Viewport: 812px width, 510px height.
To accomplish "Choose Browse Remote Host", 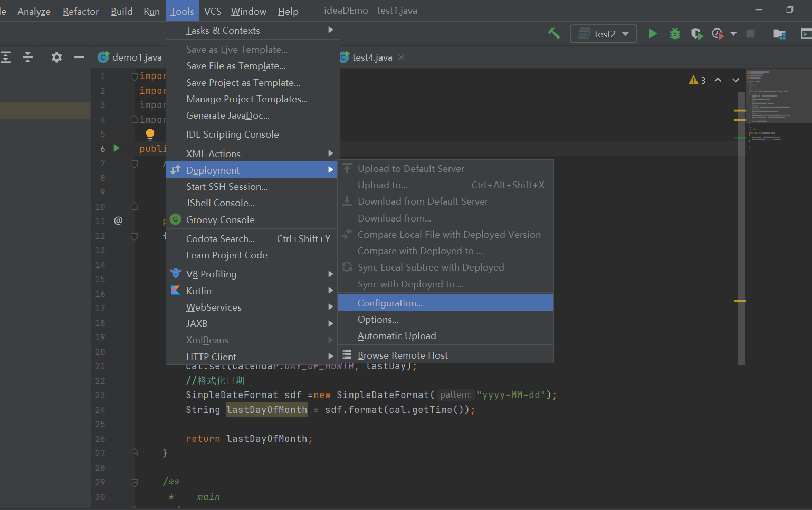I will 445,355.
